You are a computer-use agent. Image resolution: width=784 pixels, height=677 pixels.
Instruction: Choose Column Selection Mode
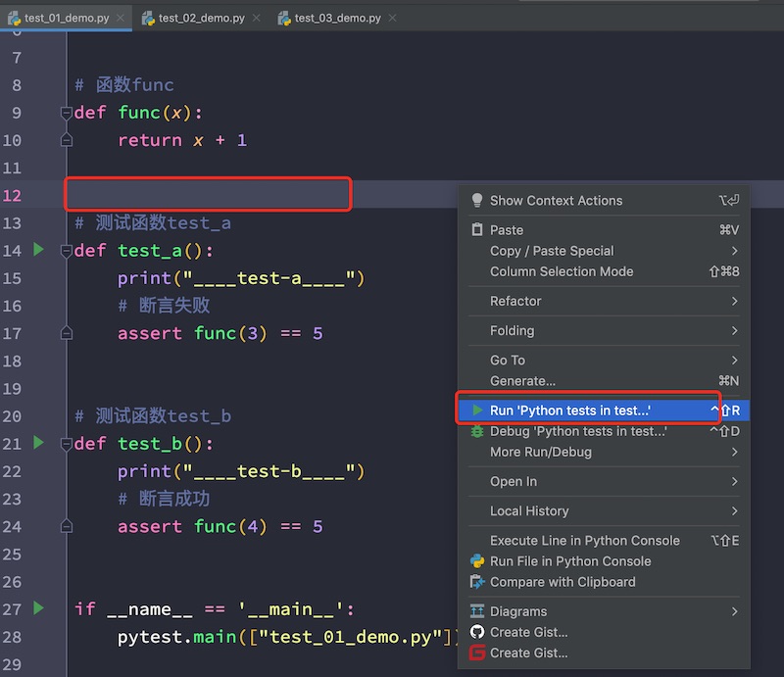pos(604,271)
